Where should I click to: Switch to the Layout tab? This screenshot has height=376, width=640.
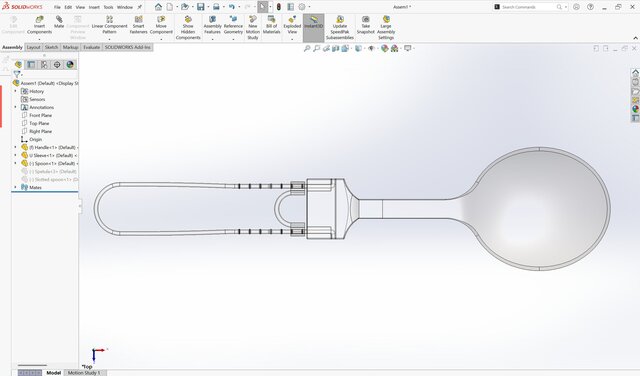[x=33, y=47]
